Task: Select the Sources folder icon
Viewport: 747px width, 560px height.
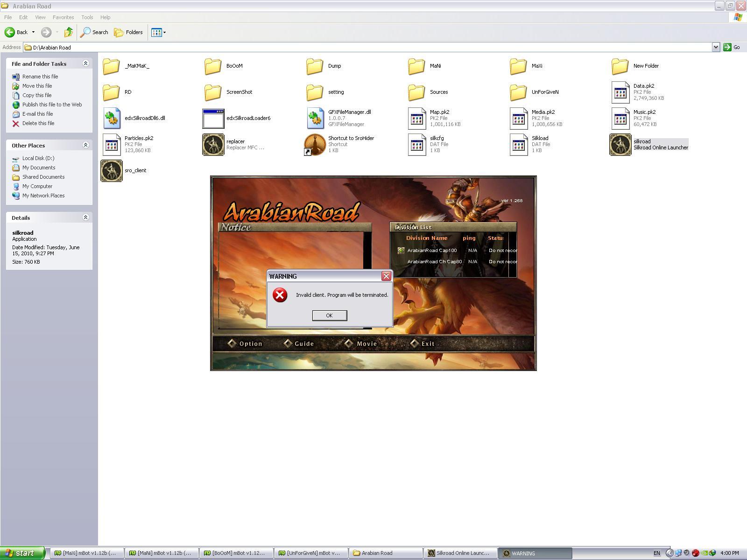Action: pos(416,92)
